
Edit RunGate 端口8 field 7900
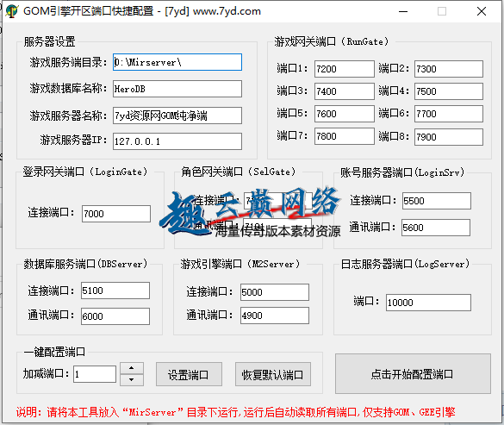point(448,137)
